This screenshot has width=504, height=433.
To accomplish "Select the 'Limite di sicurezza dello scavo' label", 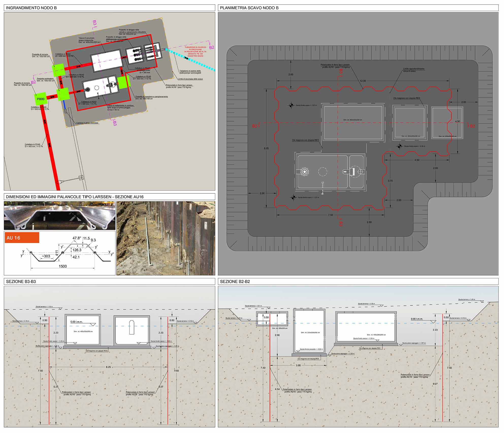I will [190, 79].
